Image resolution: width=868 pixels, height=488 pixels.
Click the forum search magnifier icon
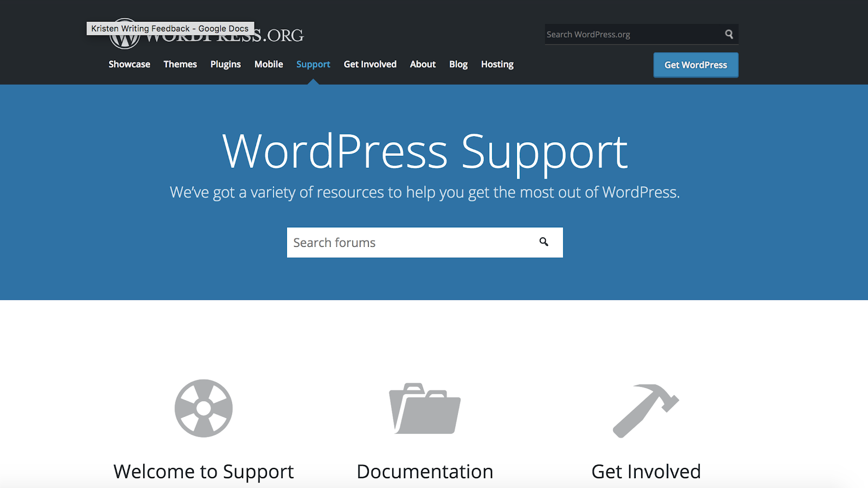point(544,242)
